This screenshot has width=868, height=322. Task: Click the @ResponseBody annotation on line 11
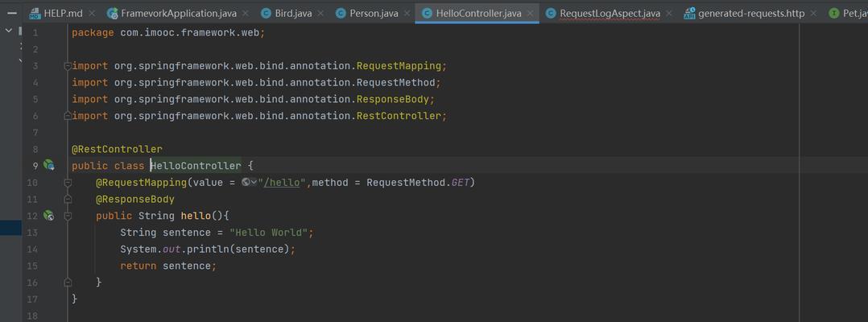click(135, 199)
